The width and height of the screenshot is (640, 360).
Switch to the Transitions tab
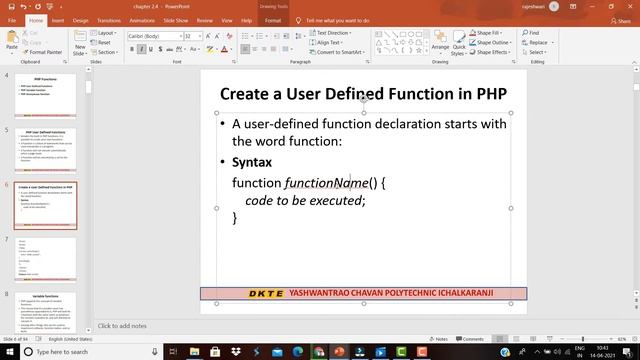click(x=109, y=20)
